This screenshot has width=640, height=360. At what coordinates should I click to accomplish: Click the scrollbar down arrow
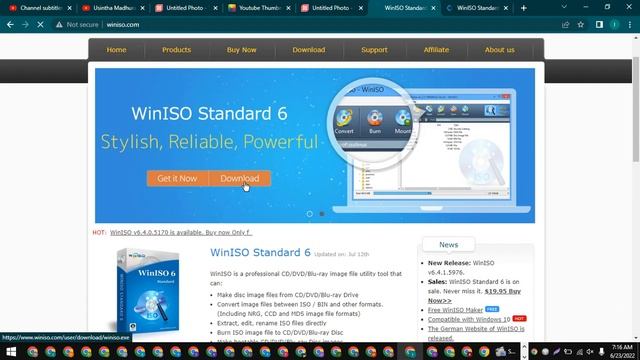[x=636, y=338]
